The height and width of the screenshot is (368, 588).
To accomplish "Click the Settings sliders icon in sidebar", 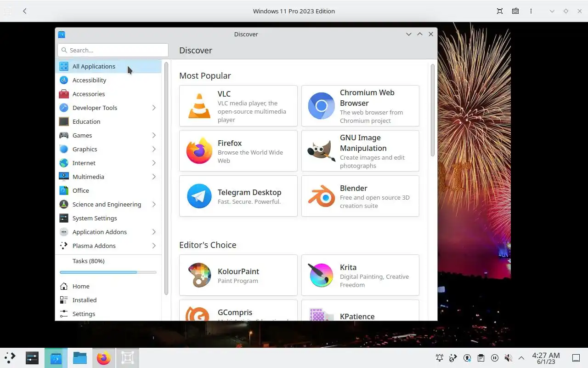I will pyautogui.click(x=64, y=314).
